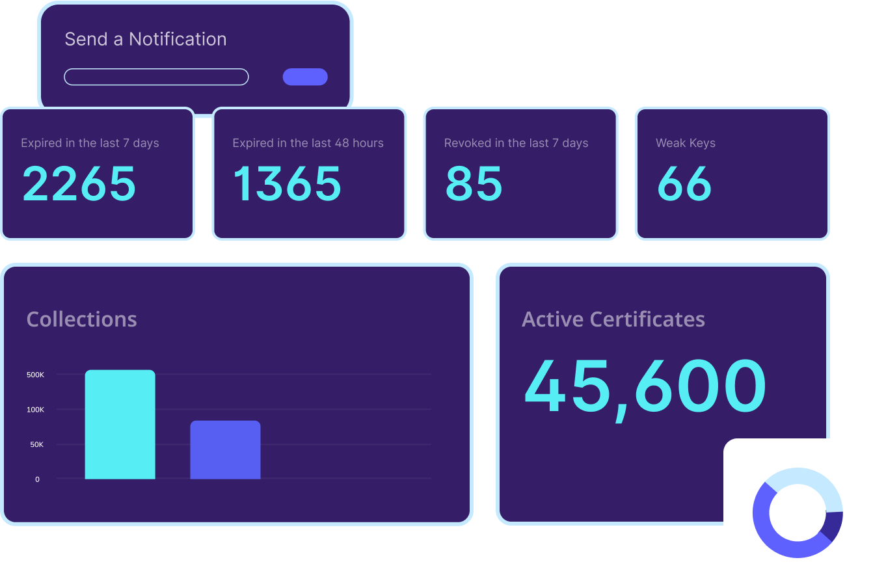The width and height of the screenshot is (873, 588).
Task: Click the 66 weak keys count
Action: (x=684, y=183)
